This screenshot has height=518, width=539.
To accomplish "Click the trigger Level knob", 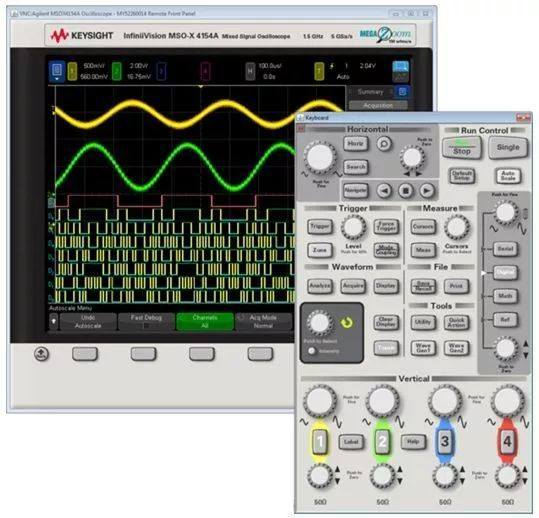I will 353,227.
